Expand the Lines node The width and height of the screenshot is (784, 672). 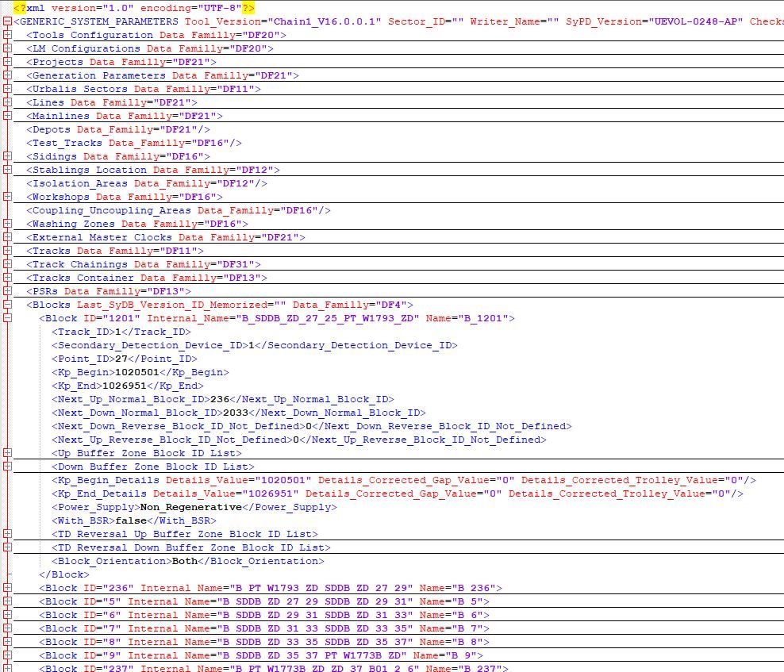7,102
